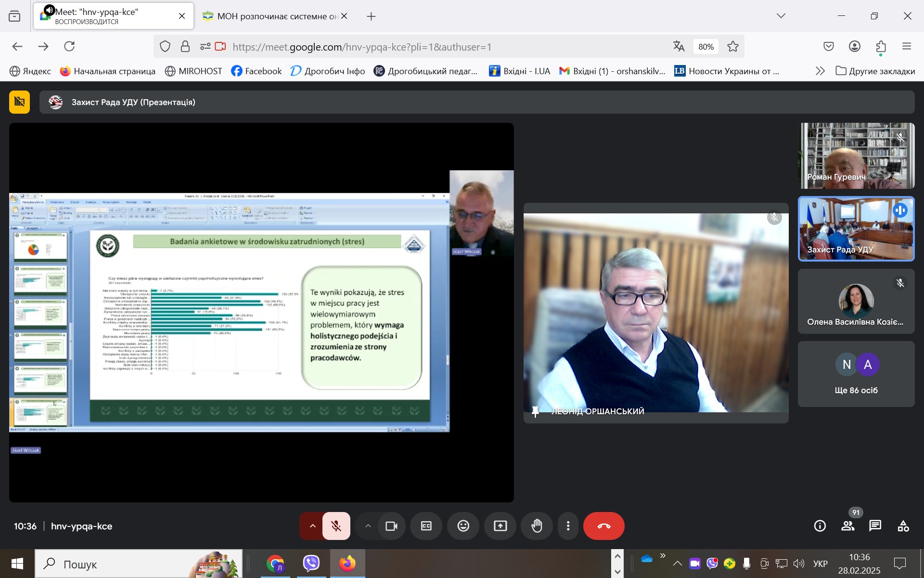Click the present screen button
Image resolution: width=924 pixels, height=578 pixels.
(500, 526)
